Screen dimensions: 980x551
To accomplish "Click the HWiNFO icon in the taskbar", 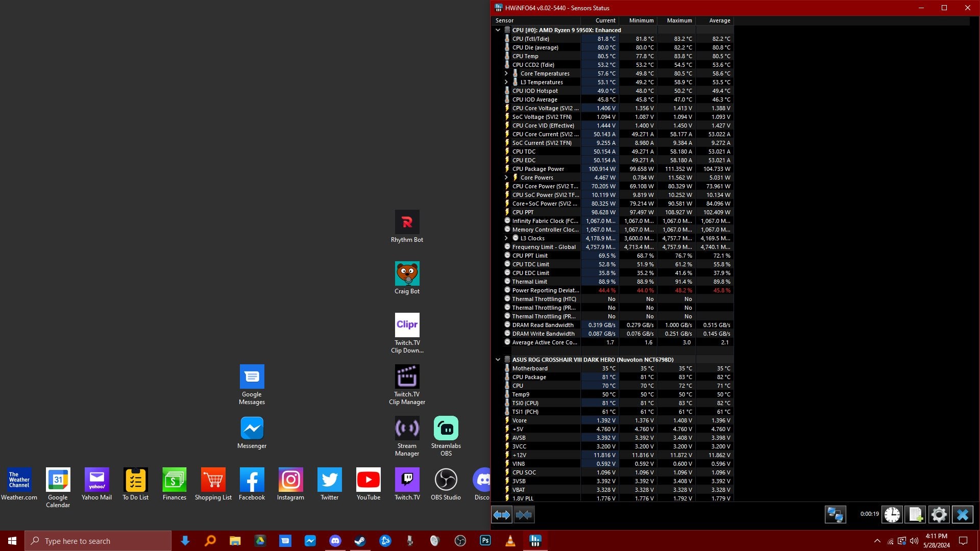I will pyautogui.click(x=535, y=541).
